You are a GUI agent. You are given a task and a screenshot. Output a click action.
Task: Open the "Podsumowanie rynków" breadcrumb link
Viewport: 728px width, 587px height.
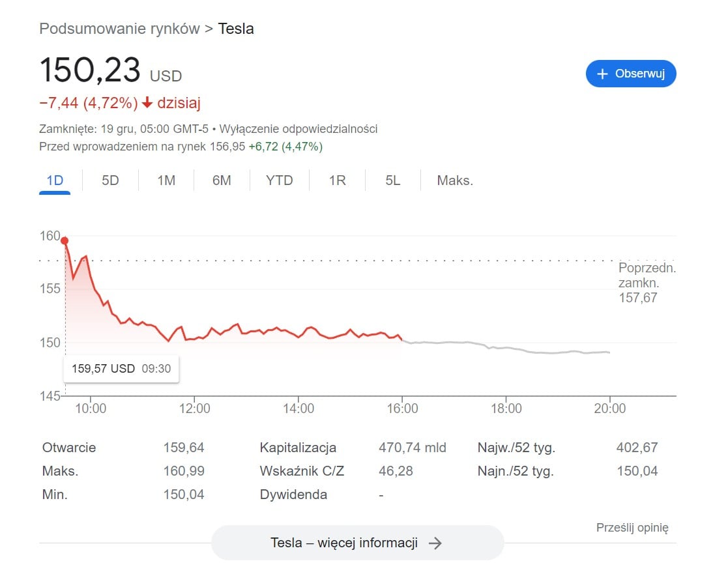click(x=119, y=29)
